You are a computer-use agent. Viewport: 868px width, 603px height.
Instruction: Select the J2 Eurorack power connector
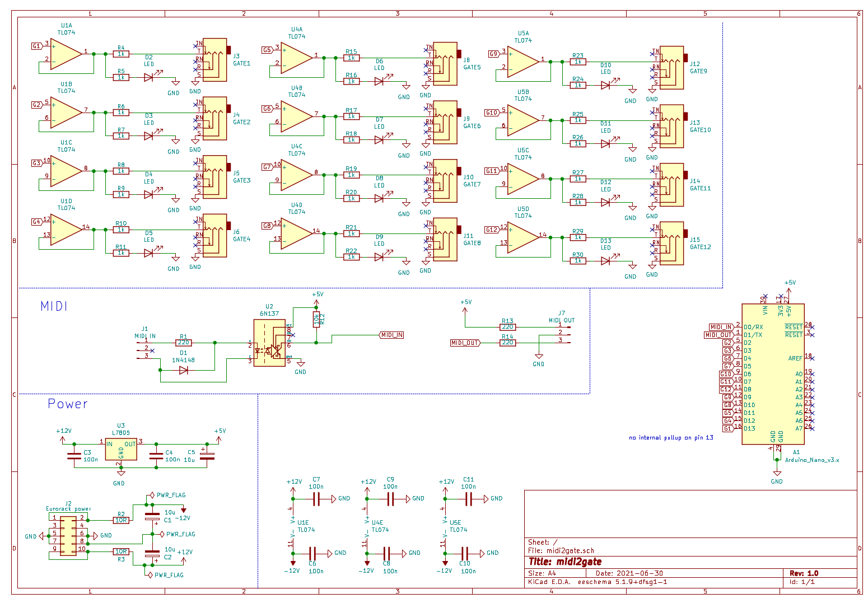pyautogui.click(x=68, y=535)
